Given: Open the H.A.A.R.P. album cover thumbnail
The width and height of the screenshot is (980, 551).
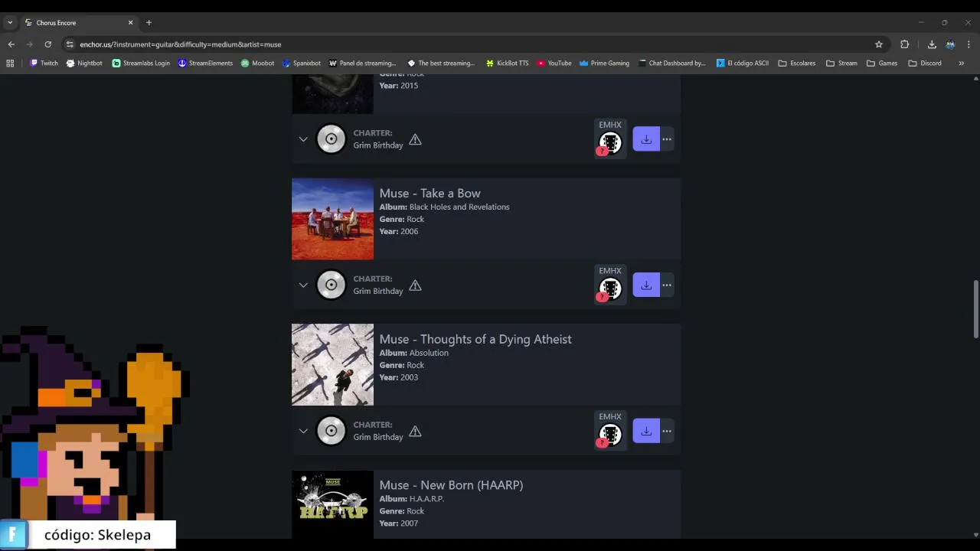Looking at the screenshot, I should [332, 504].
